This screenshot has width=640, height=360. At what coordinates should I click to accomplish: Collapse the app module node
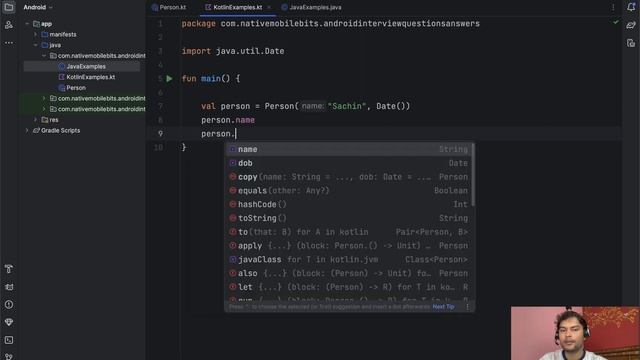coord(27,24)
